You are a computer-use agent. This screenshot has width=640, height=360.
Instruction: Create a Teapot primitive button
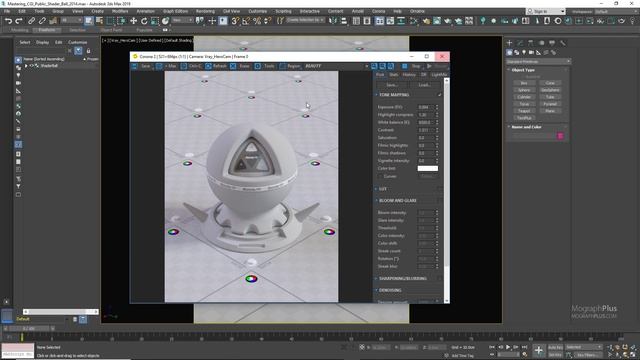[524, 111]
